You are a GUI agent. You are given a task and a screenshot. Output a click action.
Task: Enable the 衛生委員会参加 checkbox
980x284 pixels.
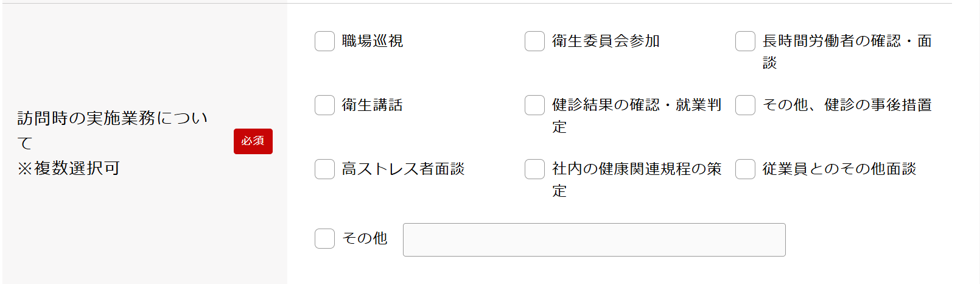(x=534, y=41)
